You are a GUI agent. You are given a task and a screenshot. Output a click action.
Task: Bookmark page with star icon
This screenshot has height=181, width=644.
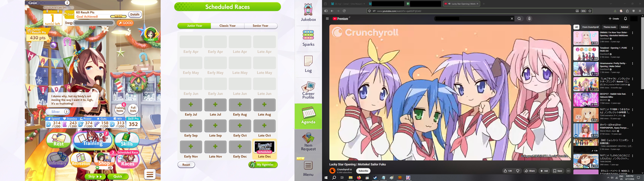(x=590, y=11)
